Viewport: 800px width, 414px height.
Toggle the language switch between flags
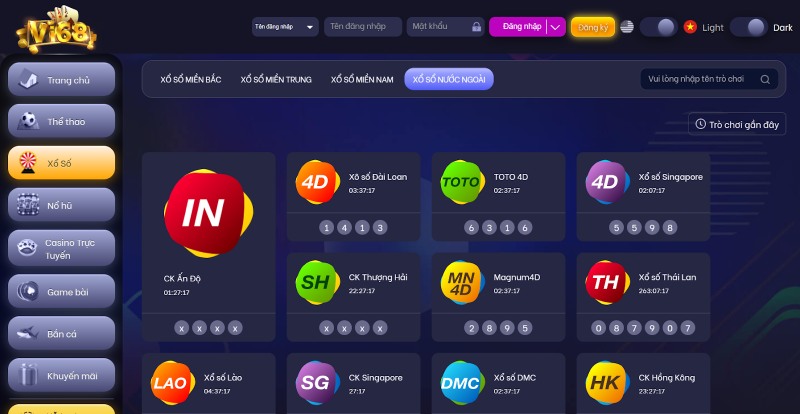click(x=659, y=27)
